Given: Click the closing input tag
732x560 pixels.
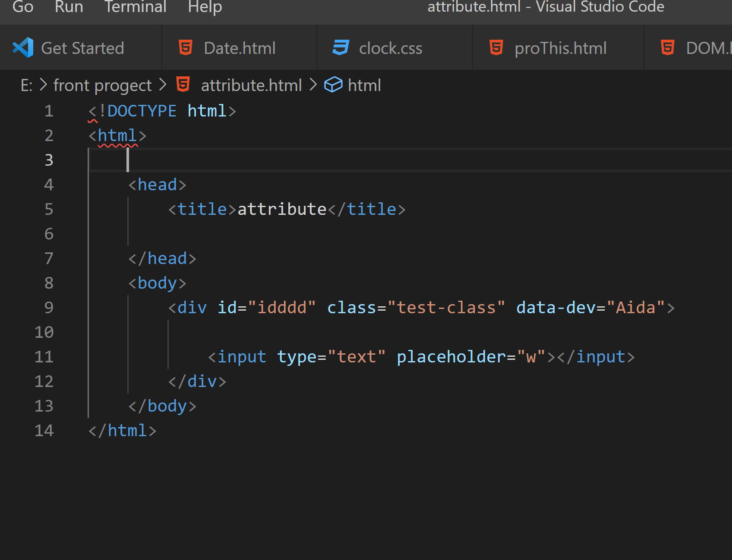Looking at the screenshot, I should (596, 357).
